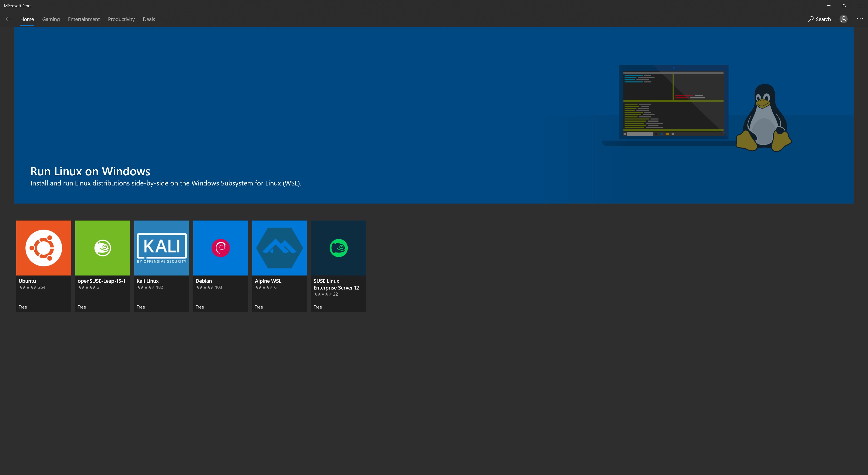Open the Kali Linux app icon
The image size is (868, 475).
[162, 248]
